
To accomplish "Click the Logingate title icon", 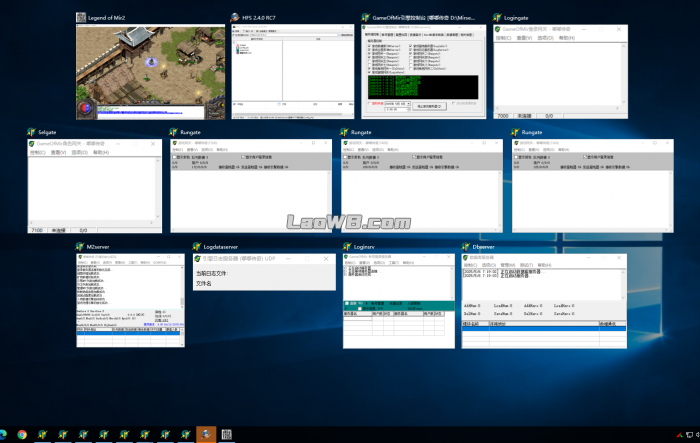I will click(x=497, y=17).
